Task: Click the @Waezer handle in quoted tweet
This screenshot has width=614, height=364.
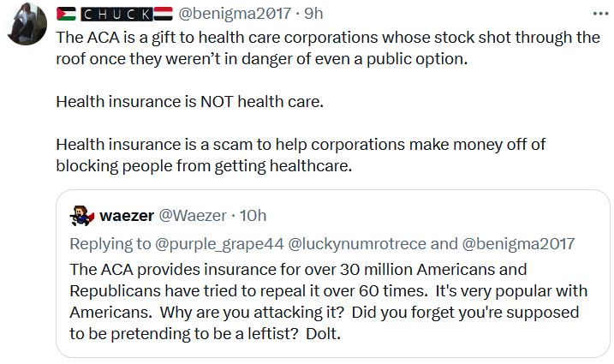Action: (193, 216)
